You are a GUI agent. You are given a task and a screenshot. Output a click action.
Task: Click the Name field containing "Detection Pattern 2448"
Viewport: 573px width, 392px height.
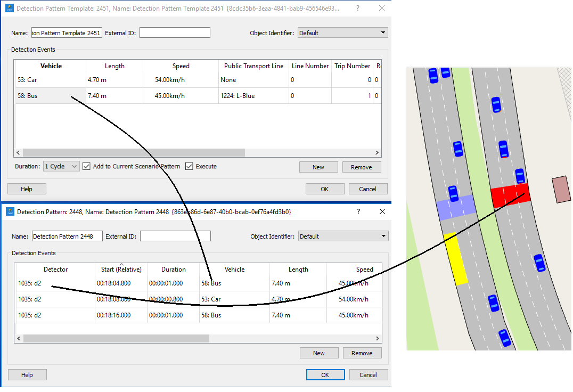coord(67,235)
